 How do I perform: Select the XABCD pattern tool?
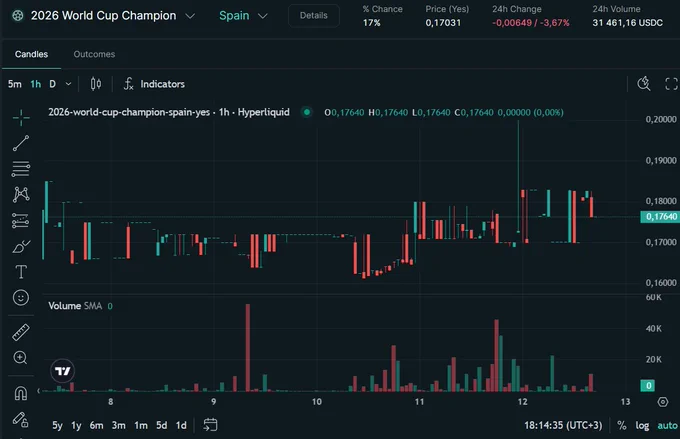pyautogui.click(x=21, y=194)
